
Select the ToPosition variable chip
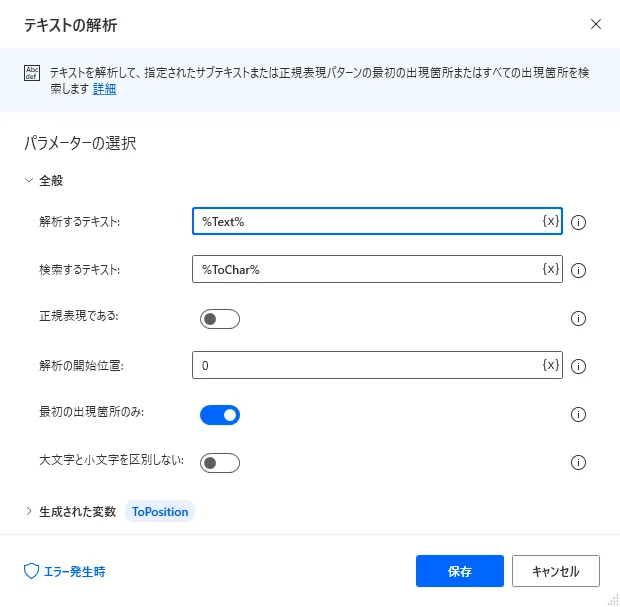pos(160,512)
